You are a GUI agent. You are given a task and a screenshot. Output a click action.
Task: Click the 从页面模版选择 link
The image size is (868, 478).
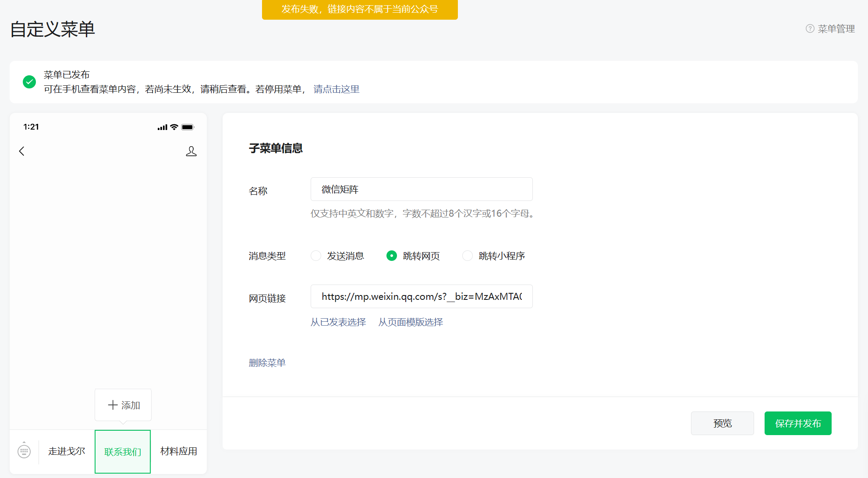click(411, 322)
